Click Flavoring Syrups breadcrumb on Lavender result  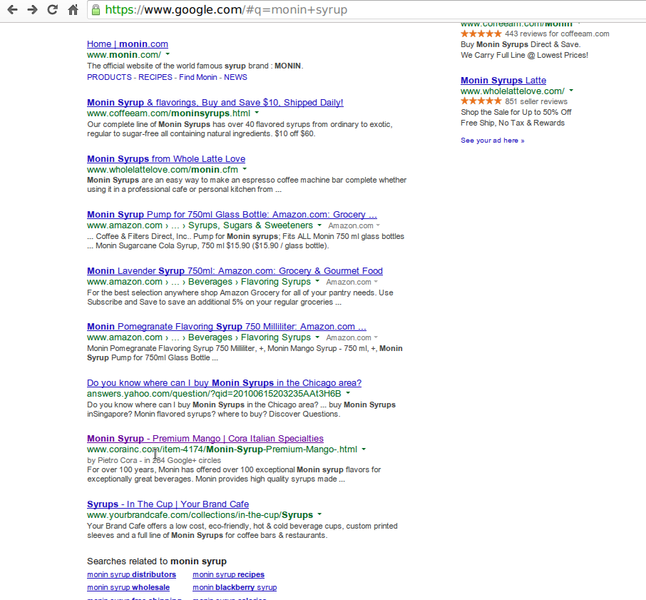tap(276, 282)
